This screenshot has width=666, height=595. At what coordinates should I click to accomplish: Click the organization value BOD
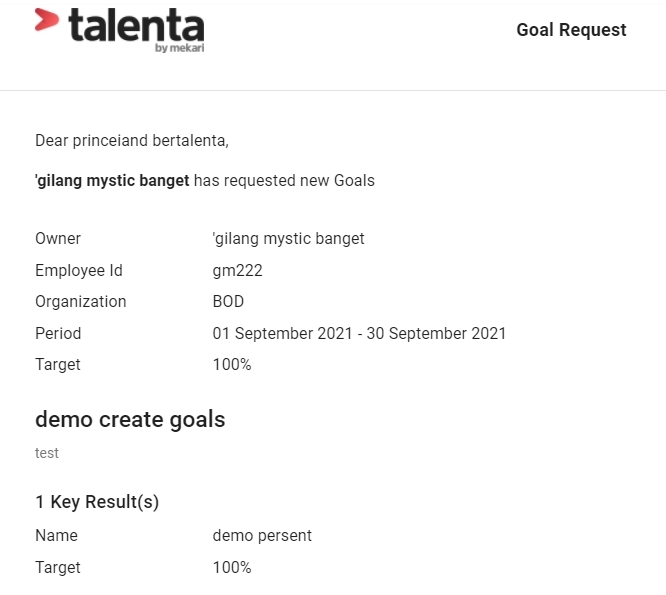[228, 302]
